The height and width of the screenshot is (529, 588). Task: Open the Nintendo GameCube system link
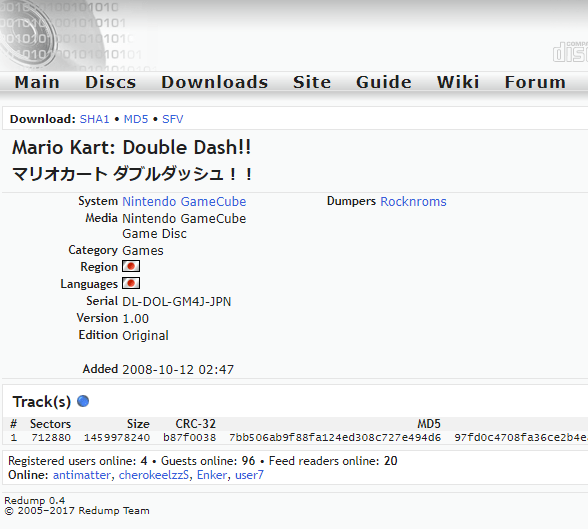pos(184,202)
